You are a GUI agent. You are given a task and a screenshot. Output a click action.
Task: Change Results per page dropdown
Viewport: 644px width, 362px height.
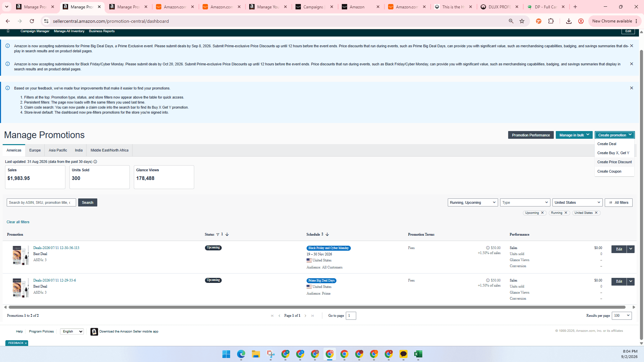coord(622,316)
